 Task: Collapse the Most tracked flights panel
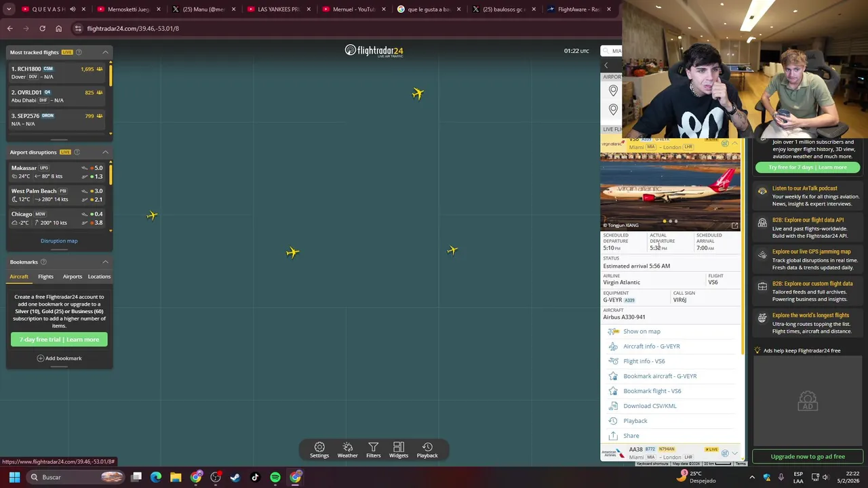(x=105, y=52)
